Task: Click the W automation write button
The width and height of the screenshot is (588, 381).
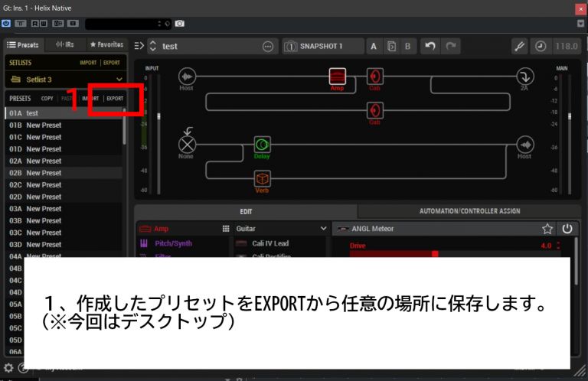Action: click(x=43, y=23)
